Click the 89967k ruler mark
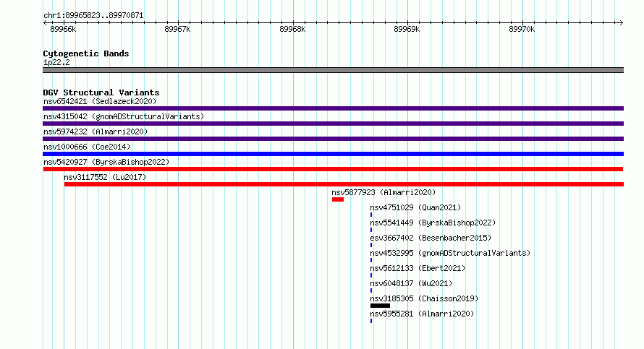 pos(177,29)
